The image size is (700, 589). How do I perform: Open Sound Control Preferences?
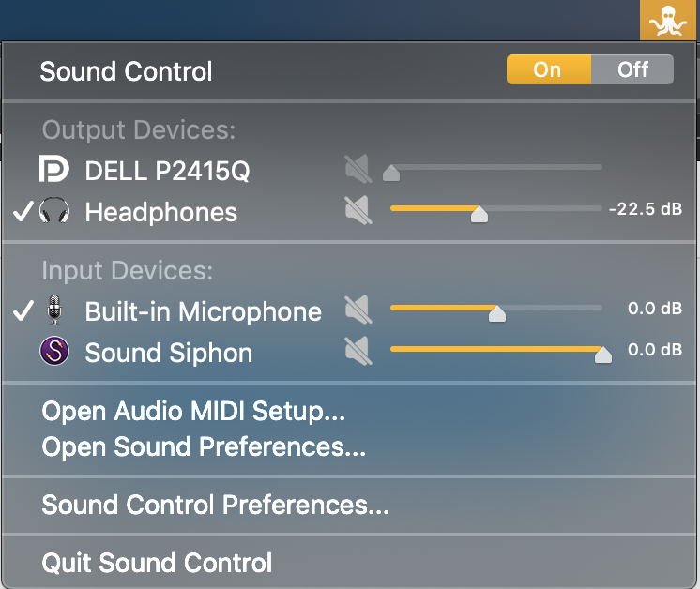tap(215, 506)
